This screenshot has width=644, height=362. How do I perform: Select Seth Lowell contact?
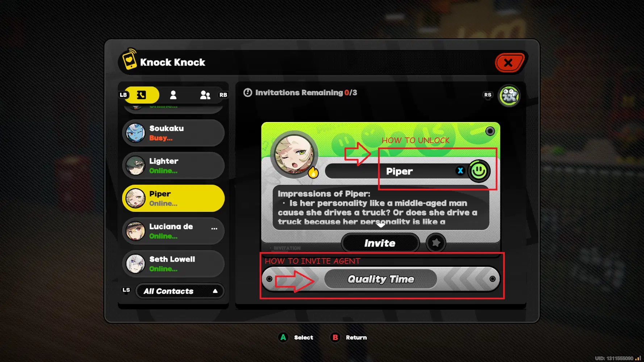click(173, 264)
